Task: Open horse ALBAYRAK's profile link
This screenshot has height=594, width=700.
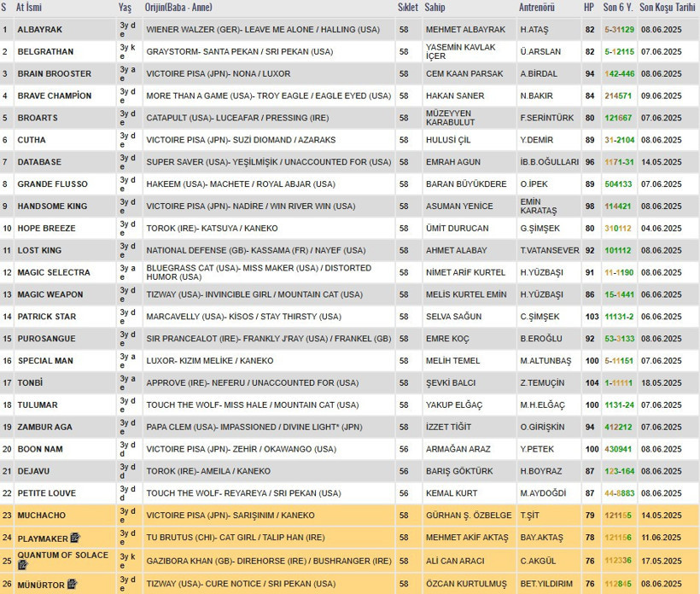Action: pos(39,30)
